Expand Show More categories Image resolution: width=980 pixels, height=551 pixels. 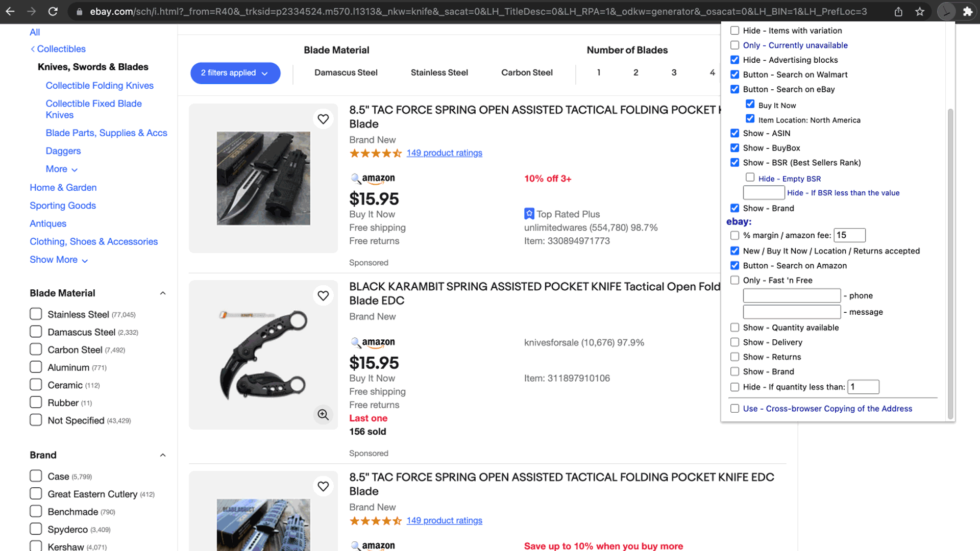point(59,260)
